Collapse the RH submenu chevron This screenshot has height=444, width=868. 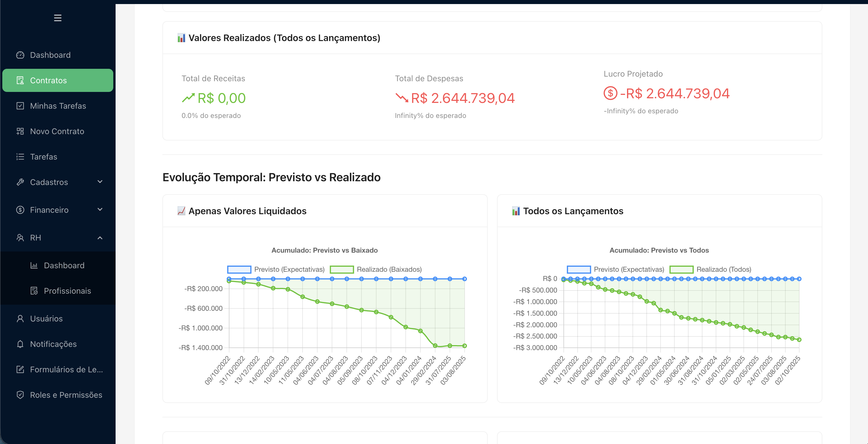[100, 238]
